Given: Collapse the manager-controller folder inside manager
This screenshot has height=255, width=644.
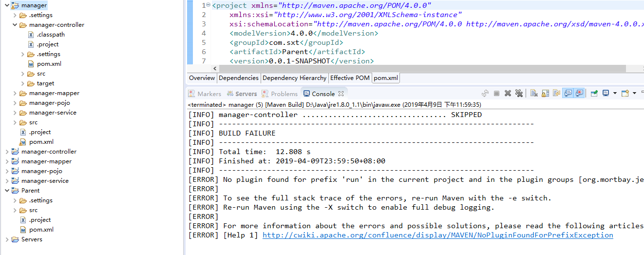Looking at the screenshot, I should [15, 25].
